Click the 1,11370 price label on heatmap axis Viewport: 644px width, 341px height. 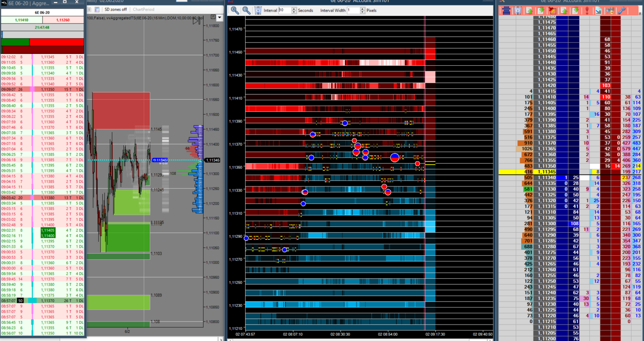(x=236, y=144)
